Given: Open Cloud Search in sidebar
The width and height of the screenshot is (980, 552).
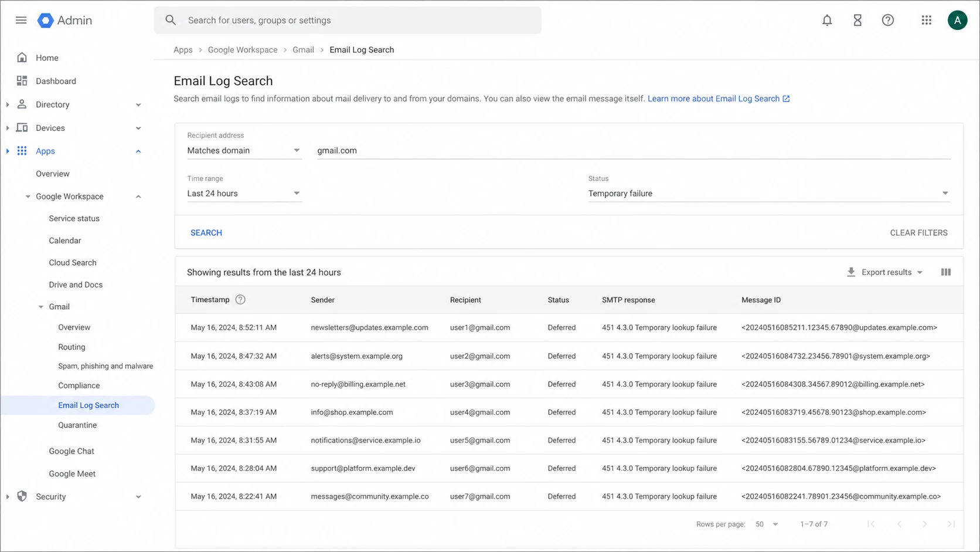Looking at the screenshot, I should pos(72,263).
